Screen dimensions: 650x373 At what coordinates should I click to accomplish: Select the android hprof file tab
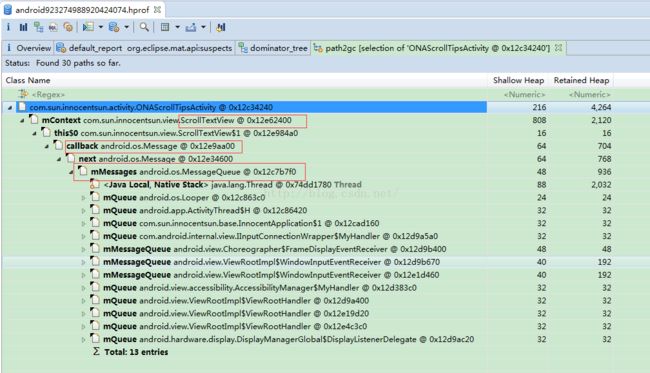tap(83, 10)
